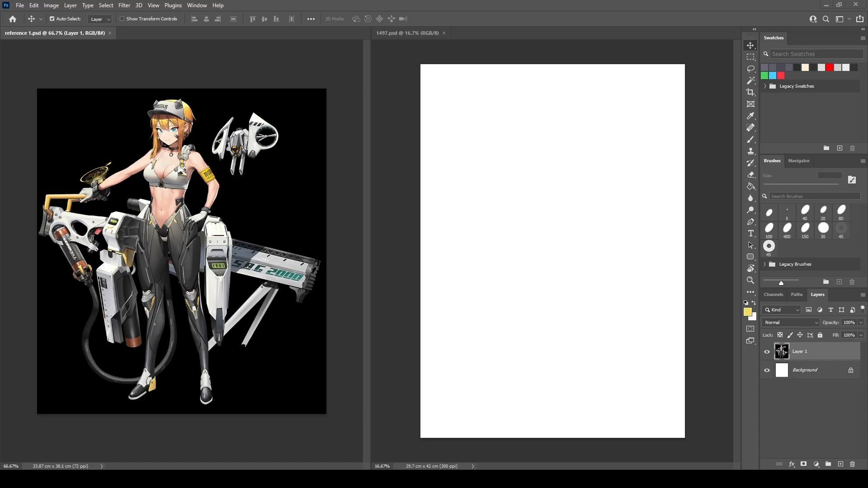
Task: Add a layer style with fx icon
Action: point(792,464)
